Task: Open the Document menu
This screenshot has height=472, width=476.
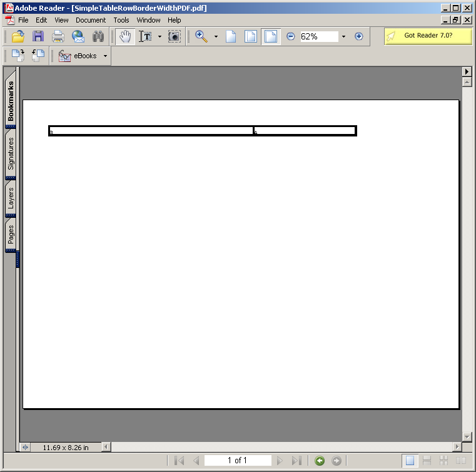Action: coord(91,20)
